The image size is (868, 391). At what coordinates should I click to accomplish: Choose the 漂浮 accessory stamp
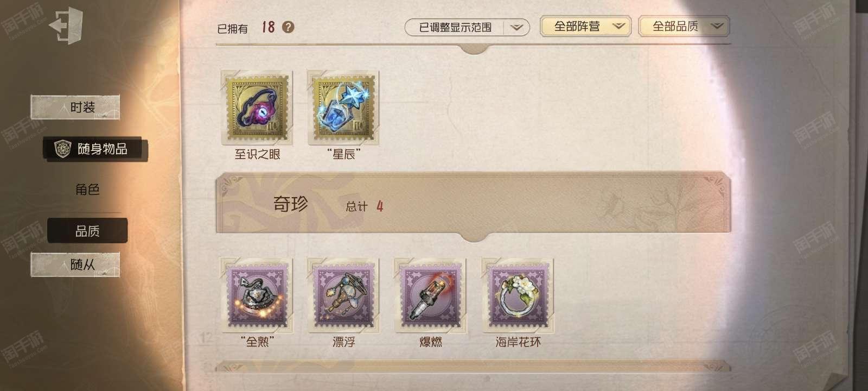click(x=344, y=295)
